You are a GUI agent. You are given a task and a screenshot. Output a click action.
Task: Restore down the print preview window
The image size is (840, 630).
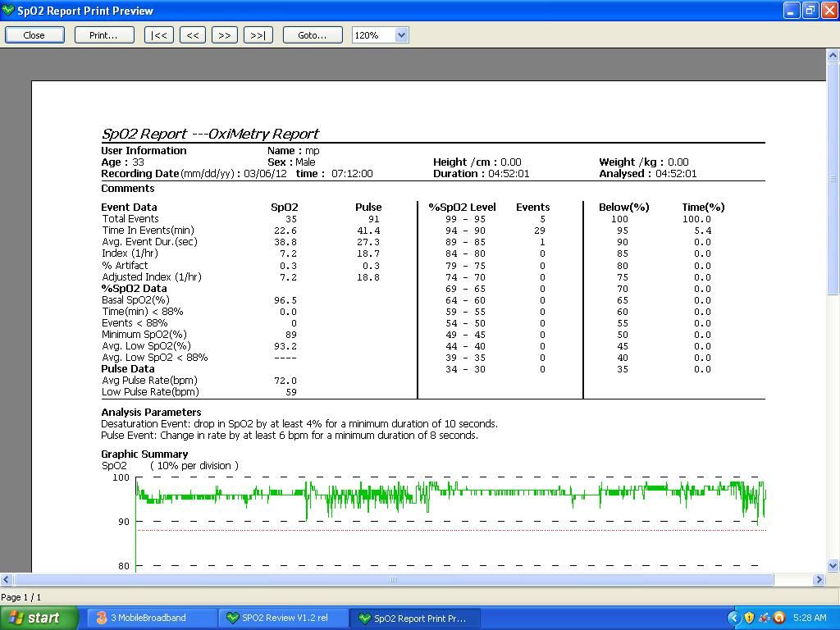coord(810,10)
